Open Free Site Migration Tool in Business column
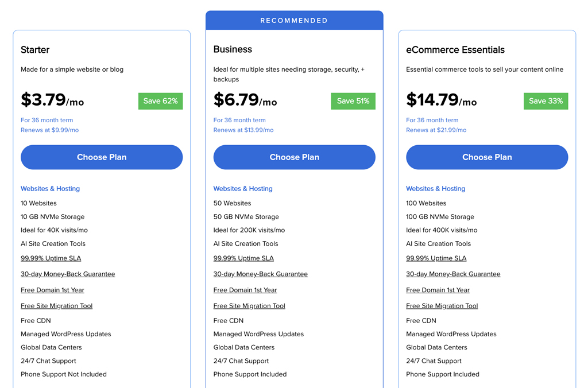Viewport: 588px width, 388px height. 249,305
